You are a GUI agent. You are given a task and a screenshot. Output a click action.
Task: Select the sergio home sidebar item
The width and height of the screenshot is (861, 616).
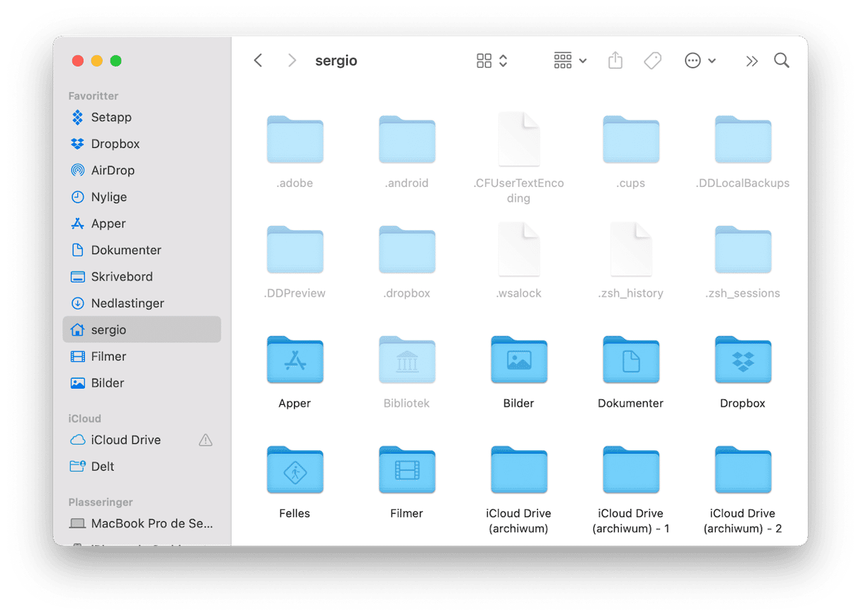142,330
